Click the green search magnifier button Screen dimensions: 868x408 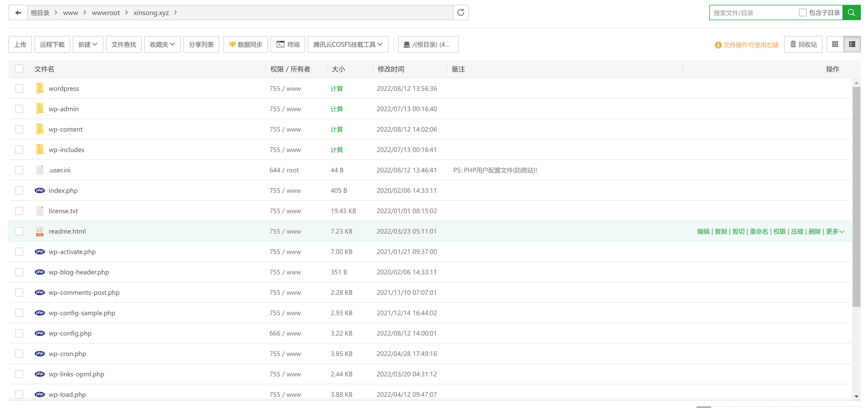[x=851, y=13]
